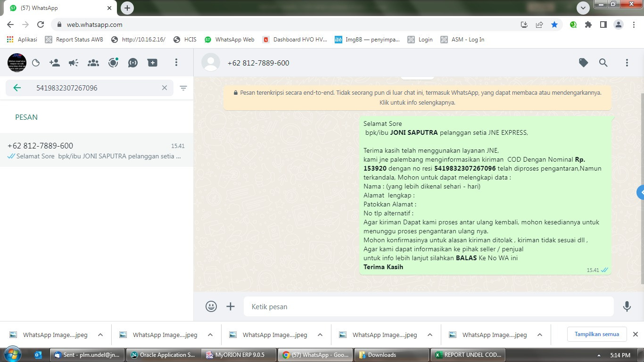Open the megaphone broadcast icon
This screenshot has height=362, width=644.
pyautogui.click(x=74, y=63)
